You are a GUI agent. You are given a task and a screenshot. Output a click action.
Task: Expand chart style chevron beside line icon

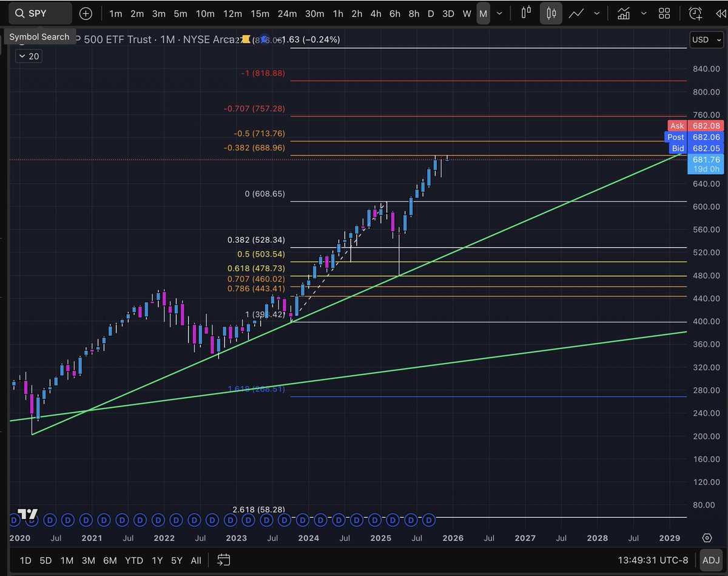pos(597,13)
